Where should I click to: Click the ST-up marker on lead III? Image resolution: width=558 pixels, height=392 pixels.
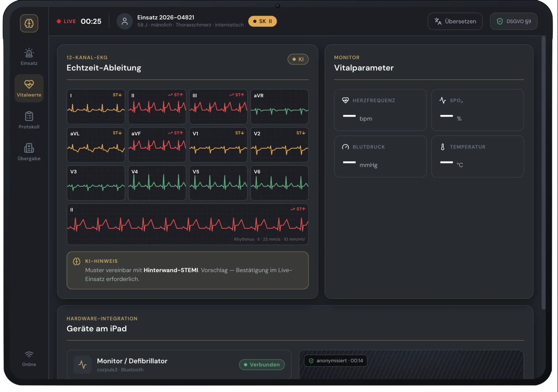[237, 95]
